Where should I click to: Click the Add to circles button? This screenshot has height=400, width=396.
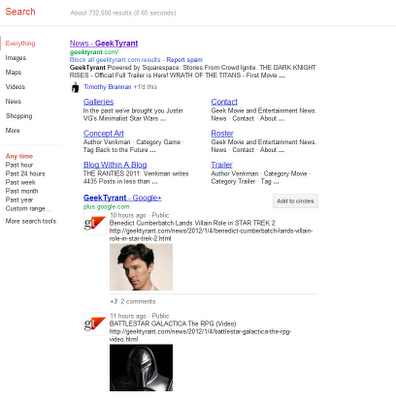[295, 201]
